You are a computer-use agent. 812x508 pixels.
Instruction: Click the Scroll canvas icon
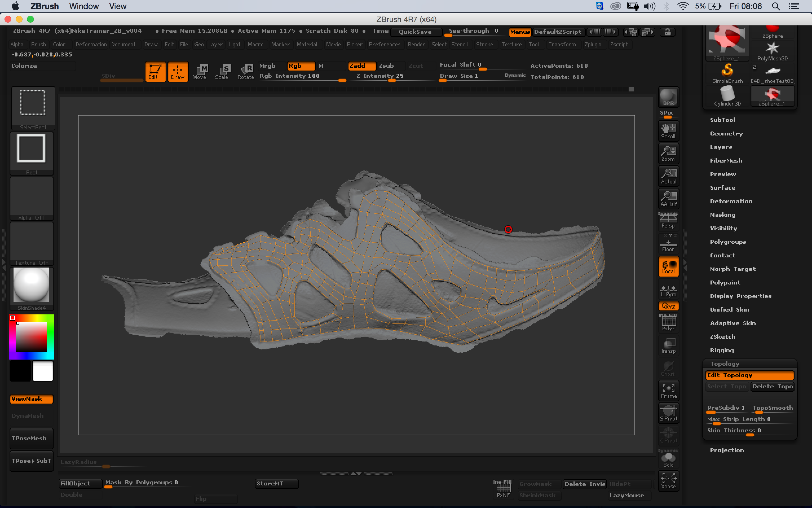[x=668, y=131]
